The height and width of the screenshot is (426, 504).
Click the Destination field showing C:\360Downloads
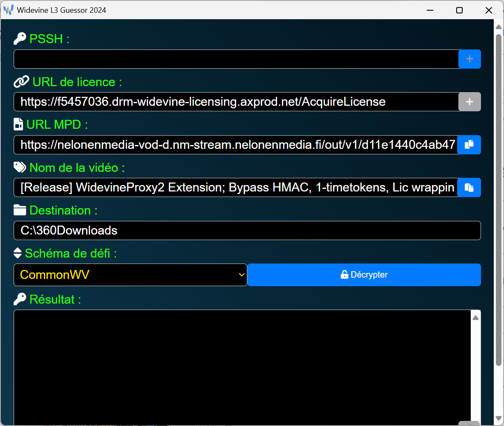point(247,230)
